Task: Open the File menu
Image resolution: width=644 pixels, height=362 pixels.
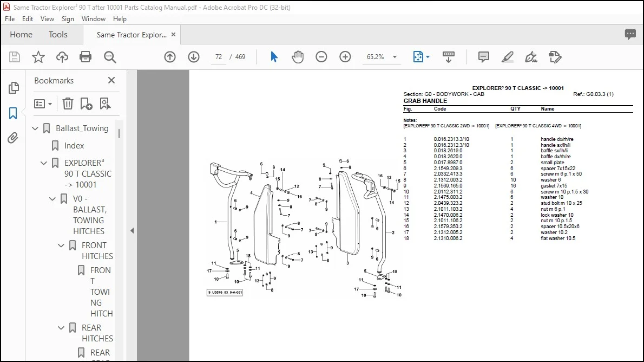Action: (9, 19)
